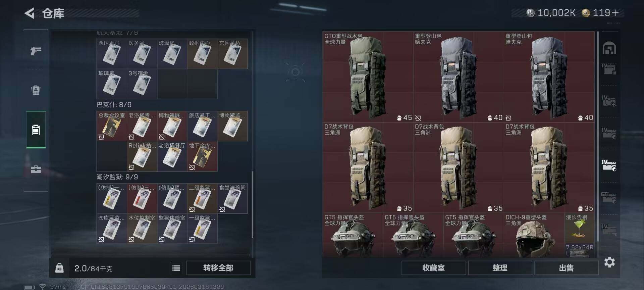The width and height of the screenshot is (644, 290).
Task: Open the briefcase category icon
Action: (36, 169)
